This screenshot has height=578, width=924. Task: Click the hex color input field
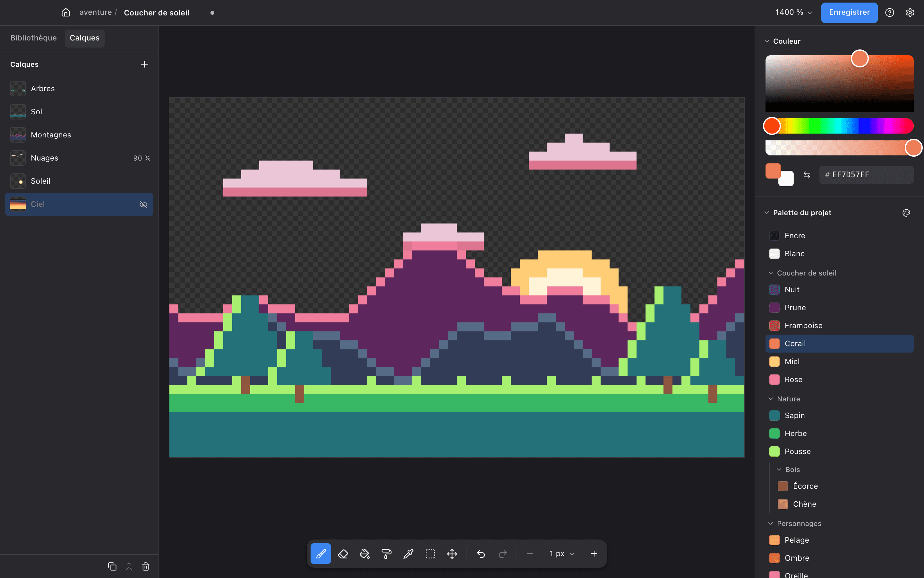(866, 175)
